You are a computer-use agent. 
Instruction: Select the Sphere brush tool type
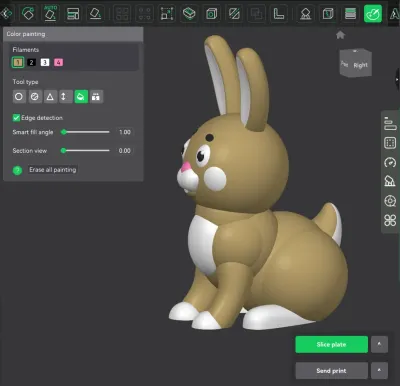[34, 97]
